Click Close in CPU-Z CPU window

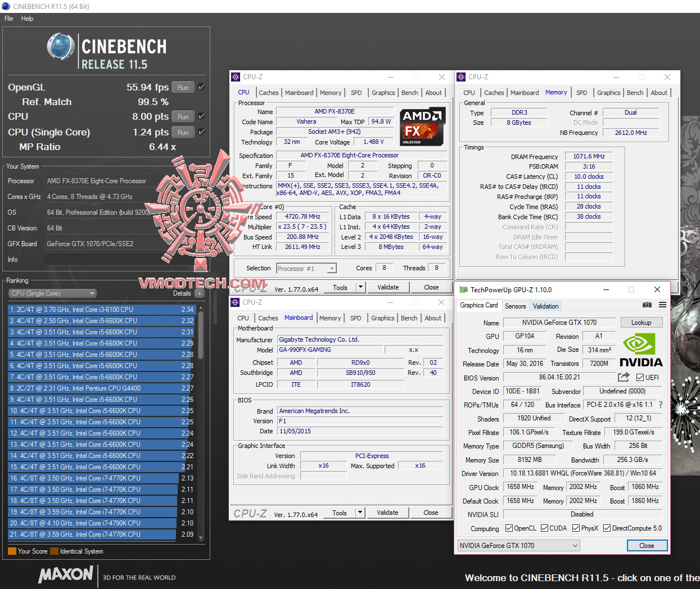pos(431,287)
